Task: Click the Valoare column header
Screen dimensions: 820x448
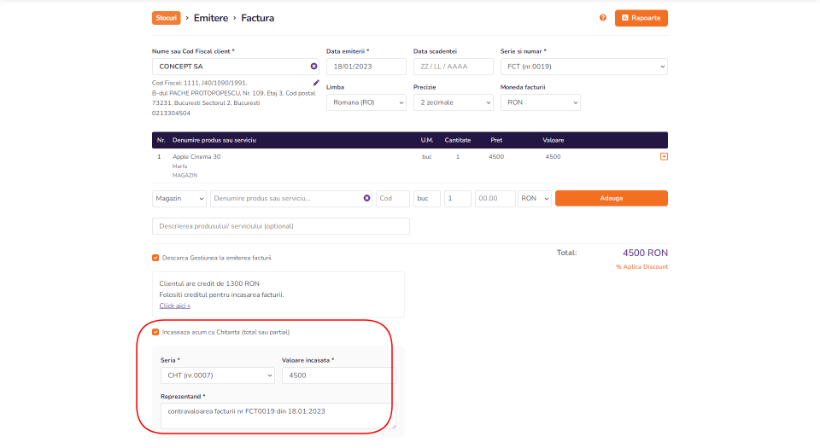Action: 553,140
